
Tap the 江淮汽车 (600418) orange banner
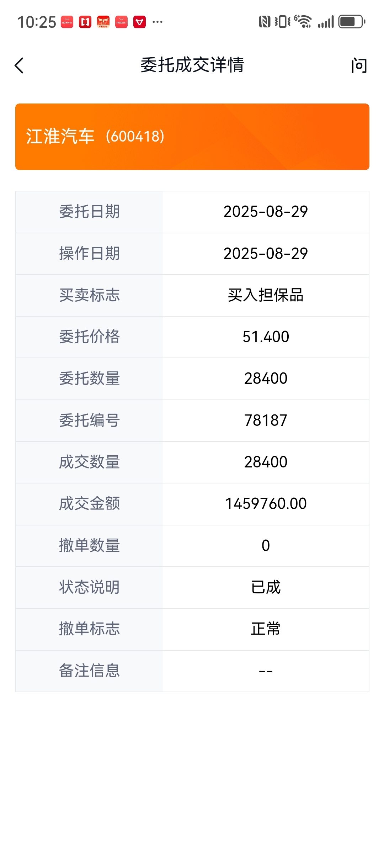[192, 137]
